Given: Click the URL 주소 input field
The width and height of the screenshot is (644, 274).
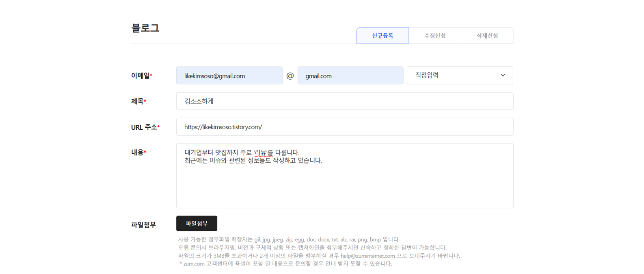Looking at the screenshot, I should pyautogui.click(x=345, y=127).
